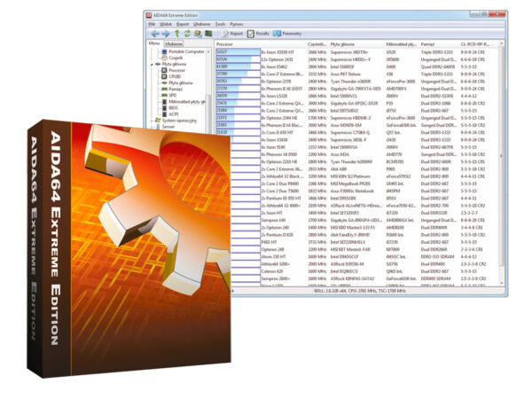Click the Refresh toolbar icon
This screenshot has height=399, width=532.
tap(185, 33)
